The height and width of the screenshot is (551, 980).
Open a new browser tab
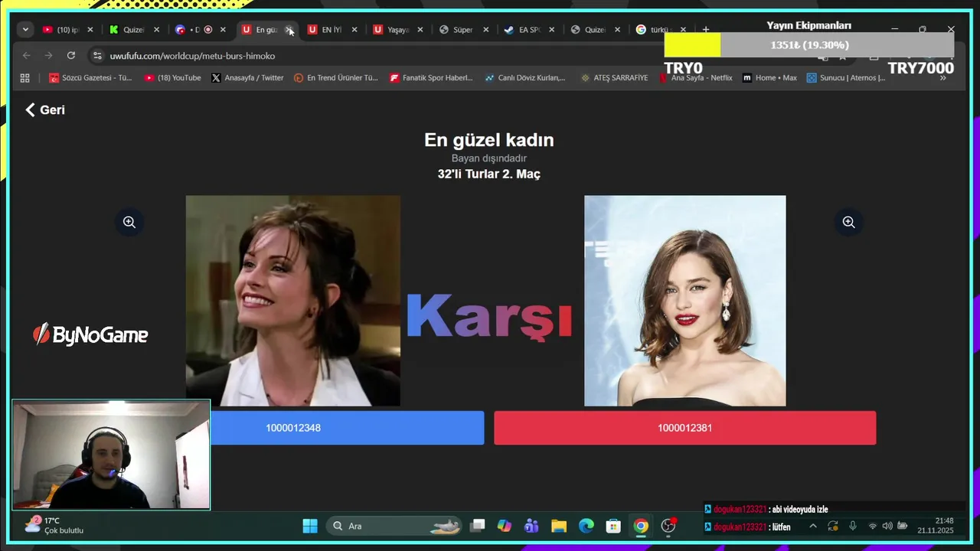coord(706,30)
